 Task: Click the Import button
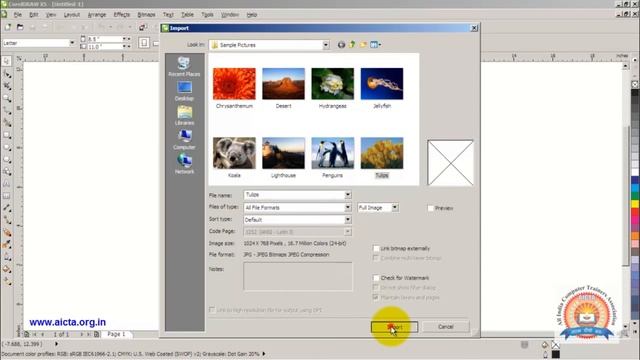tap(394, 327)
